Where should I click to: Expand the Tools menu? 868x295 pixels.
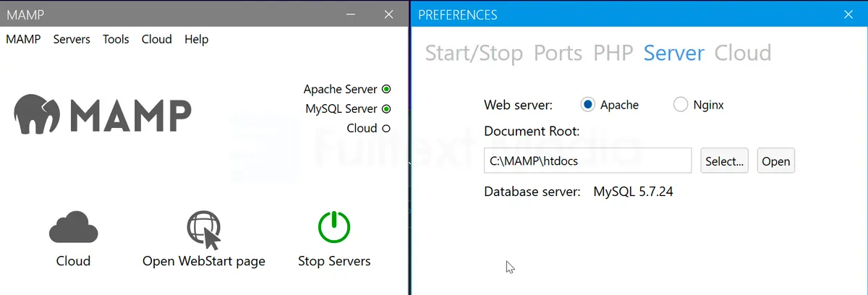[x=116, y=39]
